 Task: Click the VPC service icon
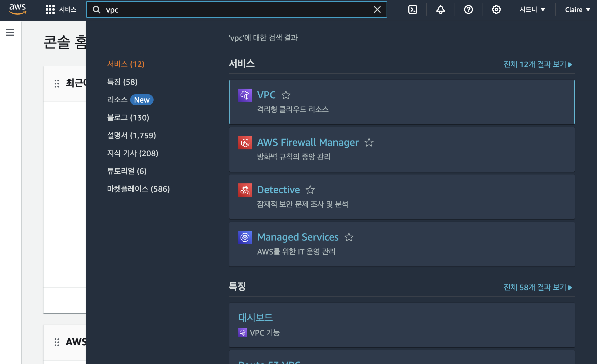245,95
